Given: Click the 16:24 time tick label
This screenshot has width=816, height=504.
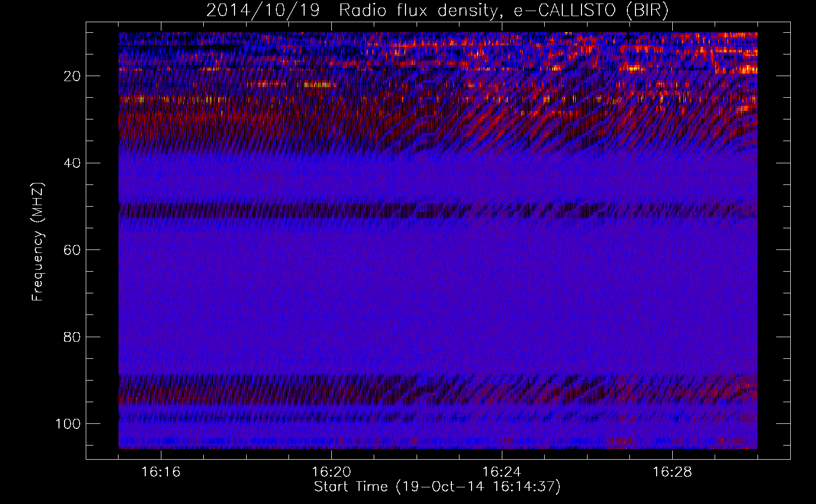Looking at the screenshot, I should tap(502, 472).
